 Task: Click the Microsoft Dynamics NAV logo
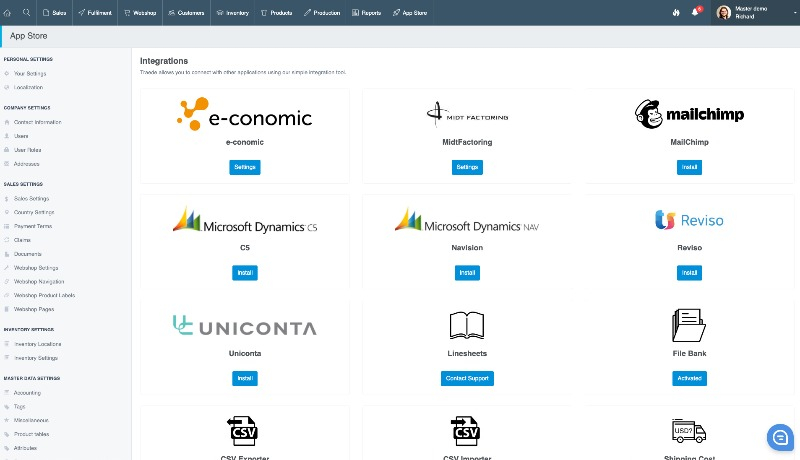467,220
